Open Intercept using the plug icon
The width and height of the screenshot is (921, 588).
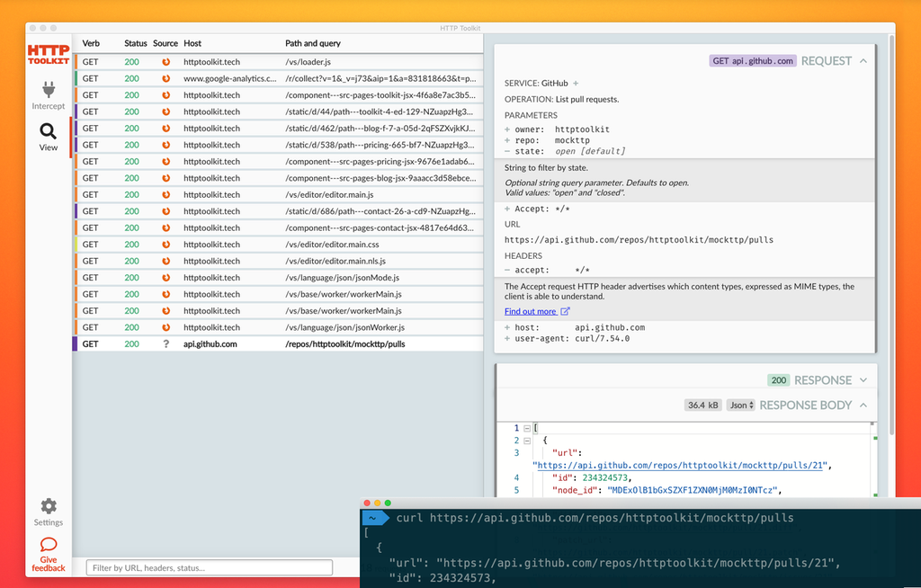pos(48,90)
